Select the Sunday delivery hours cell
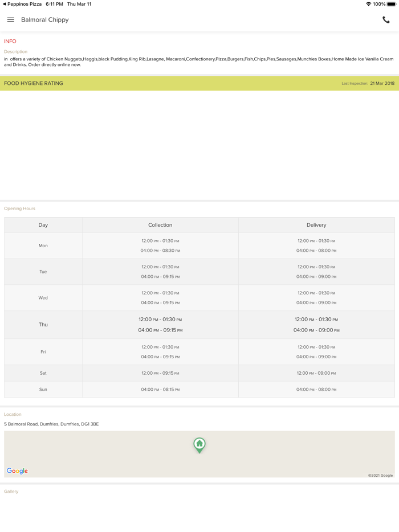The height and width of the screenshot is (532, 399). click(316, 390)
